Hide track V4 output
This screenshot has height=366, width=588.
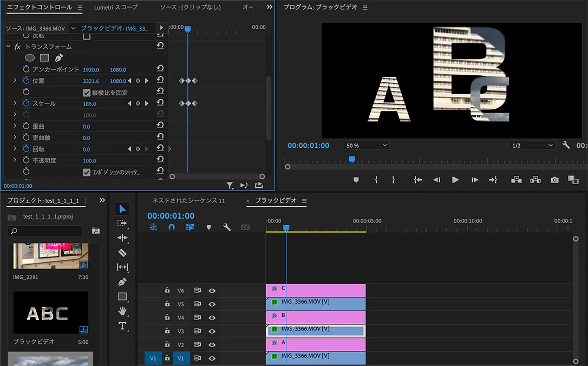coord(212,318)
